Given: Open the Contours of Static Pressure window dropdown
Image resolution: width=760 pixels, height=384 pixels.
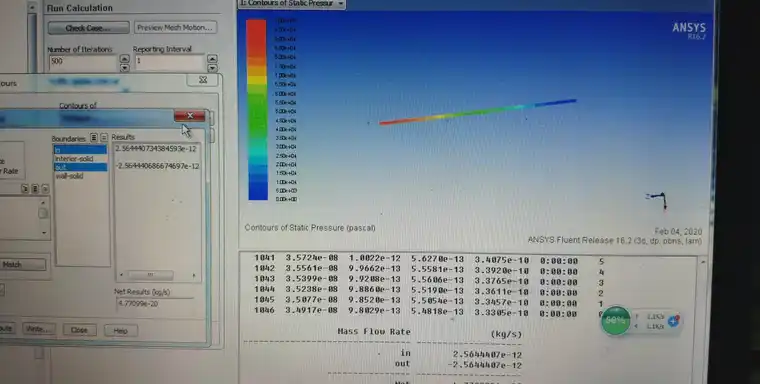Looking at the screenshot, I should point(341,4).
